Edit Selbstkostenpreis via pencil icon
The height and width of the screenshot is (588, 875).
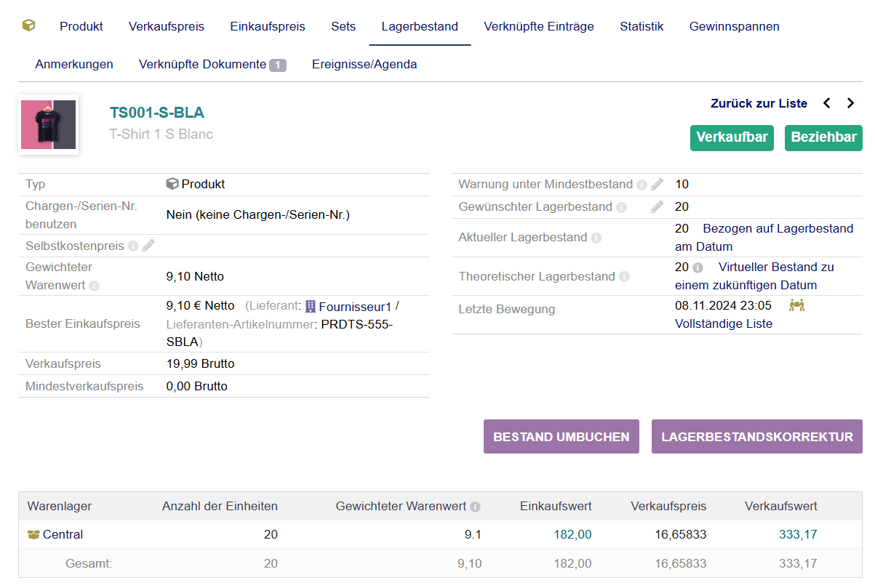coord(148,246)
